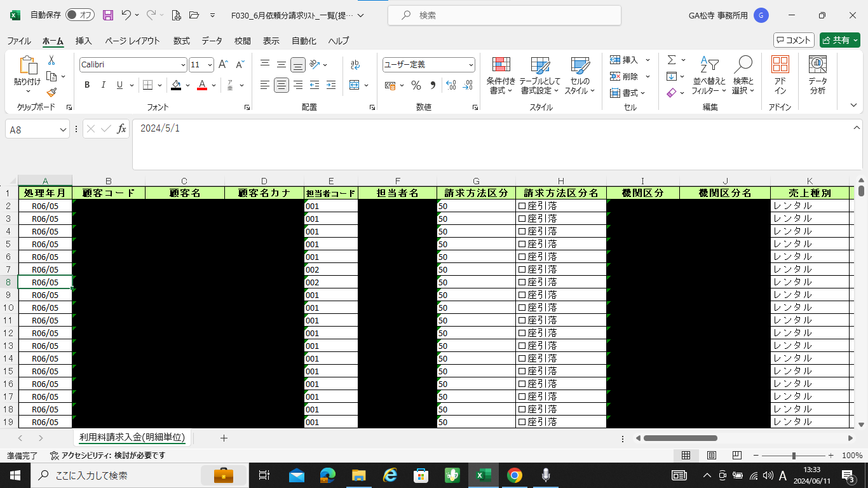
Task: Select the 利用料請求入金(明細単位) sheet tab
Action: tap(132, 437)
